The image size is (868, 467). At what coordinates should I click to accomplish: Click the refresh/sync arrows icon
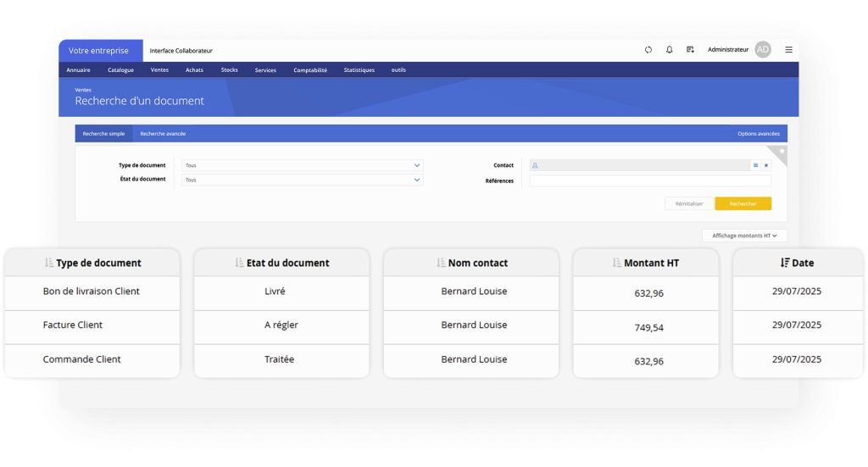tap(648, 50)
